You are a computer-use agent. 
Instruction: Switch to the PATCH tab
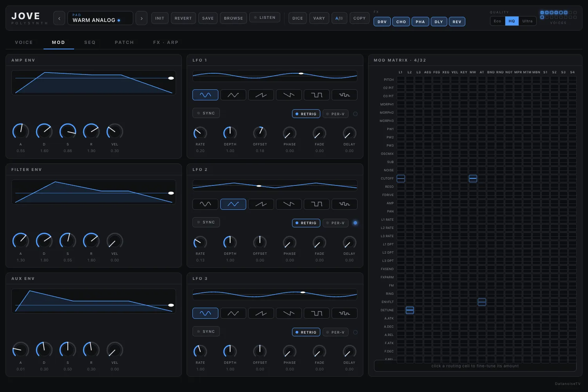(x=124, y=42)
